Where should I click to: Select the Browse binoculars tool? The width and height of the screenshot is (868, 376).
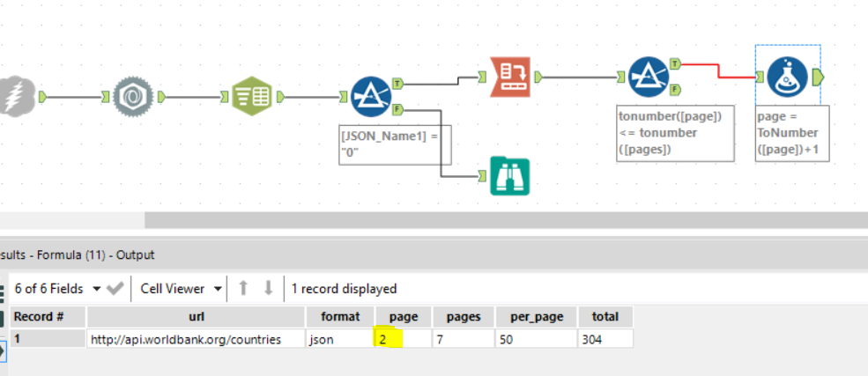click(510, 176)
